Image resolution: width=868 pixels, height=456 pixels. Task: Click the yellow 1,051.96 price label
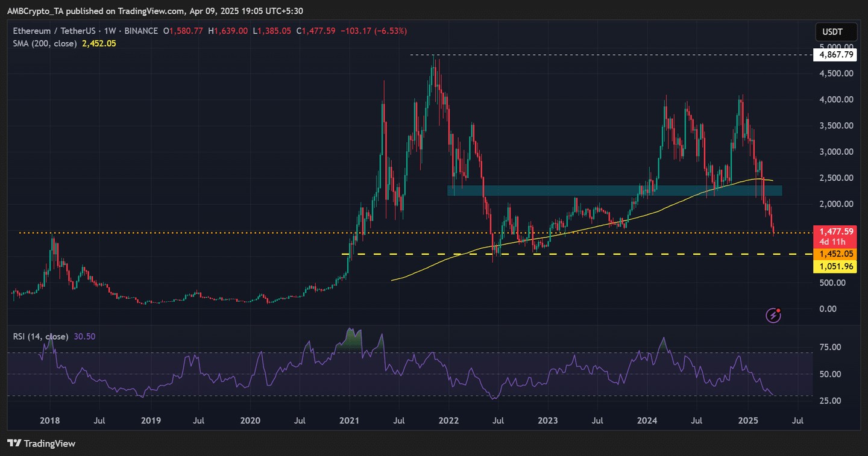click(x=834, y=266)
